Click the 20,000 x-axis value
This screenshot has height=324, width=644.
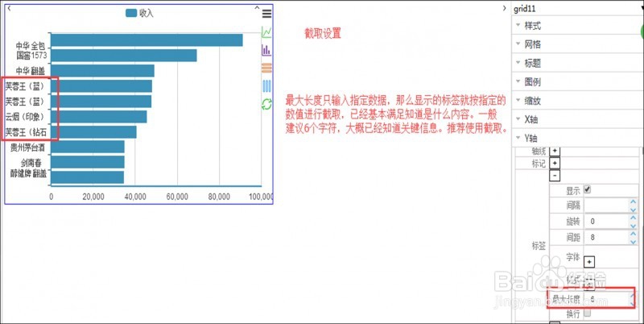point(93,197)
